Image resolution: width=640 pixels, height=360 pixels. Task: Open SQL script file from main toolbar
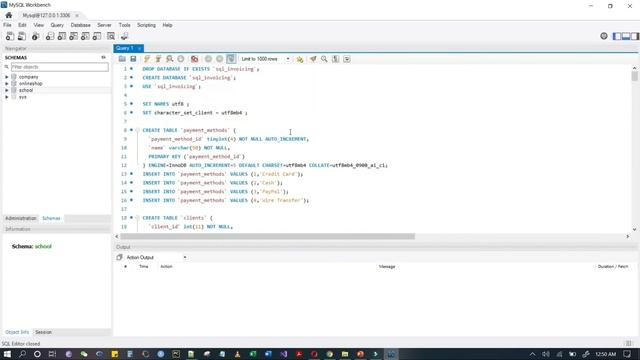click(x=22, y=36)
